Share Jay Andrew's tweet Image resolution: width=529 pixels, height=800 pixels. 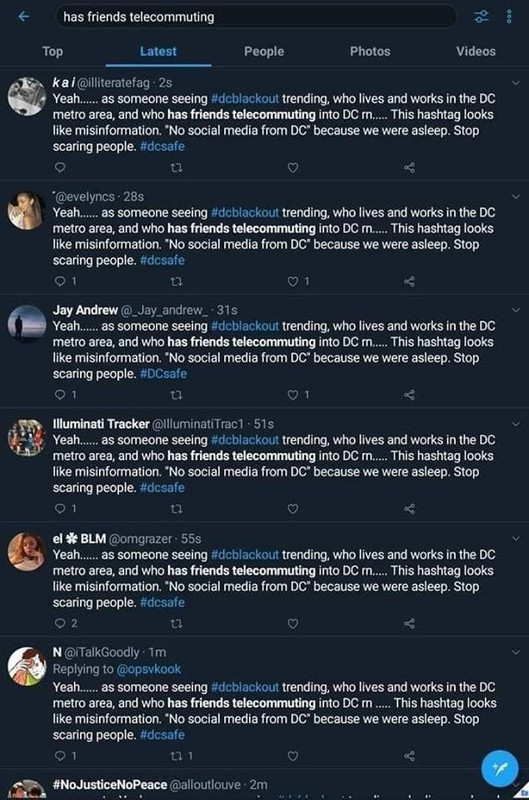click(409, 394)
